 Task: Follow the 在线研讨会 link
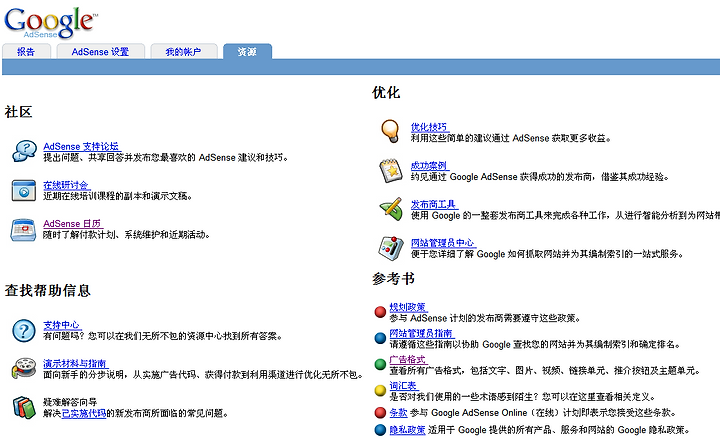[x=66, y=185]
